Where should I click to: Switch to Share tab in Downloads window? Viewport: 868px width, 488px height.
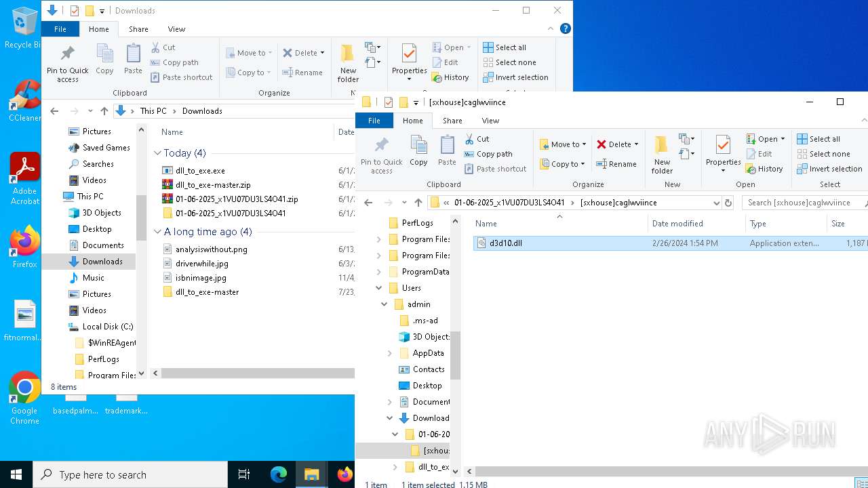(138, 29)
